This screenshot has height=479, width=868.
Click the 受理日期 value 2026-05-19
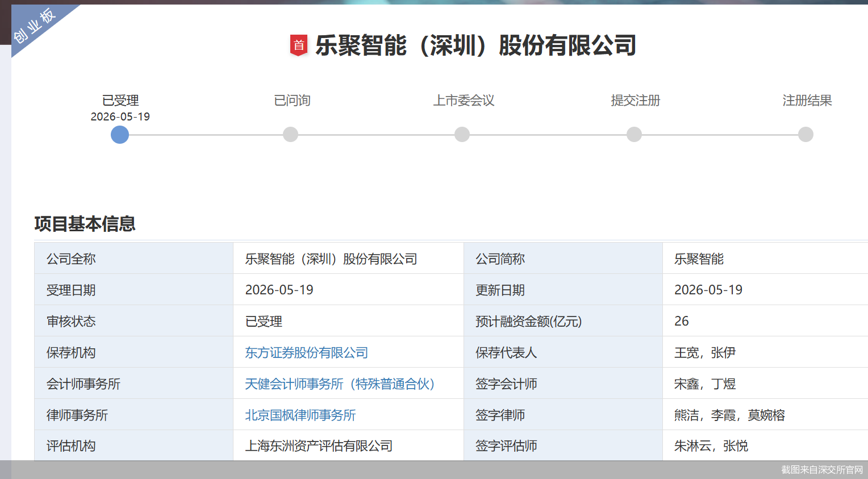click(x=279, y=290)
